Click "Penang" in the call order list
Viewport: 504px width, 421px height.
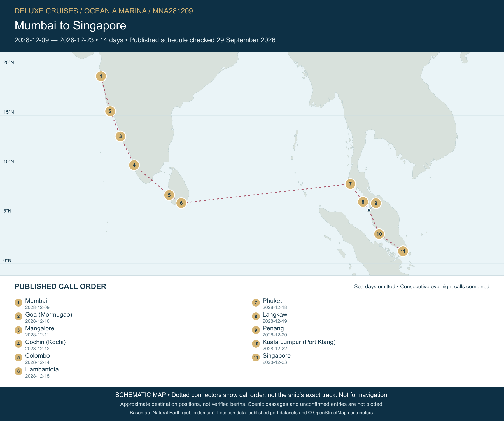273,328
